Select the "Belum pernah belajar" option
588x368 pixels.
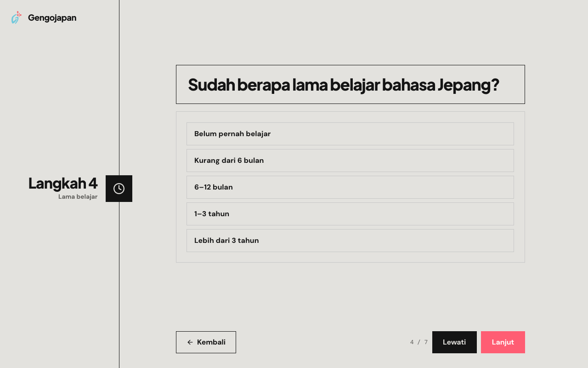pyautogui.click(x=350, y=134)
